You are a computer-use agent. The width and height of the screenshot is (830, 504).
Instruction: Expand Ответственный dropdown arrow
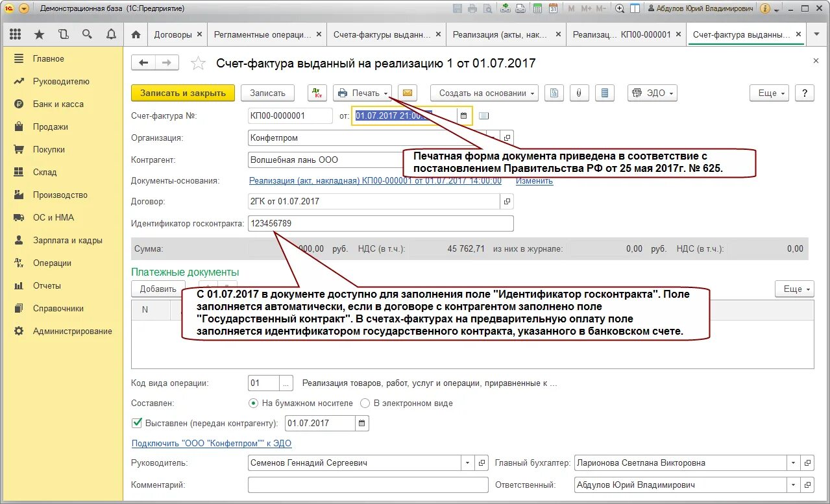(792, 485)
